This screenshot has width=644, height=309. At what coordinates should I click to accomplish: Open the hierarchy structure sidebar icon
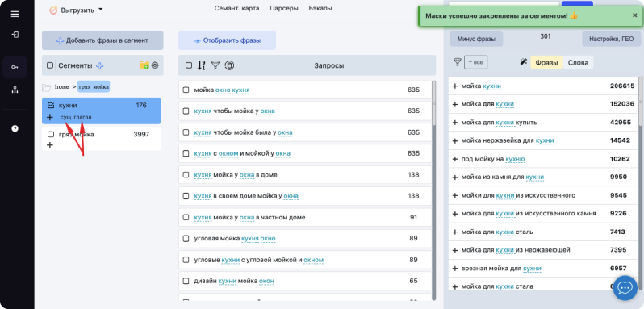click(15, 90)
